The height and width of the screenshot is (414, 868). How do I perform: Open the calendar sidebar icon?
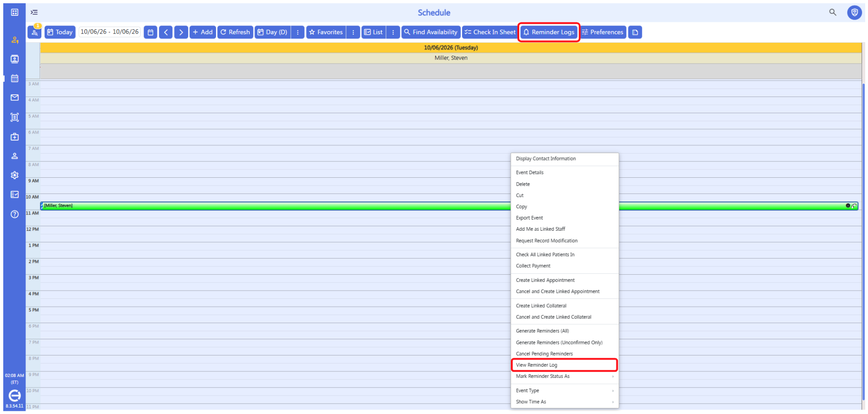click(14, 78)
